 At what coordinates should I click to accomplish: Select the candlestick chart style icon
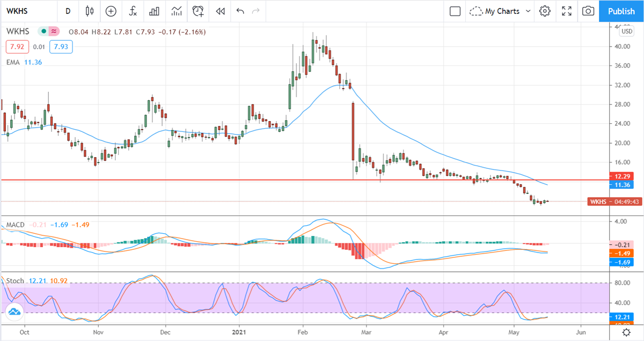coord(89,11)
